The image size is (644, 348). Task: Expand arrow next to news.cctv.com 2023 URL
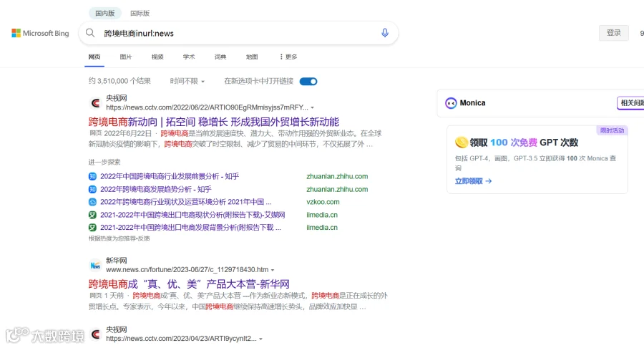260,339
